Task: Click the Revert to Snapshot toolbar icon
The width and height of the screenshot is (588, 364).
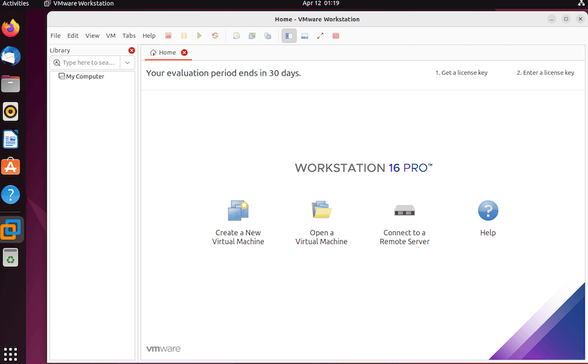Action: coord(252,36)
